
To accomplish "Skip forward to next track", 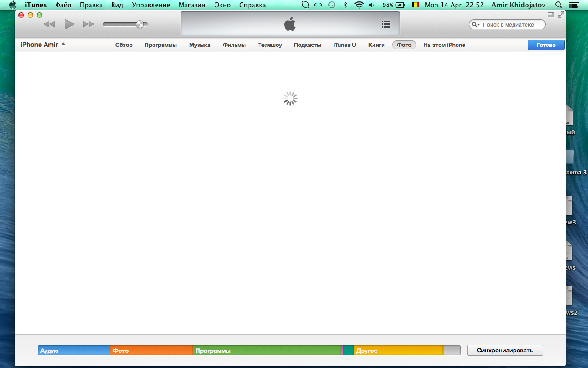I will 89,24.
